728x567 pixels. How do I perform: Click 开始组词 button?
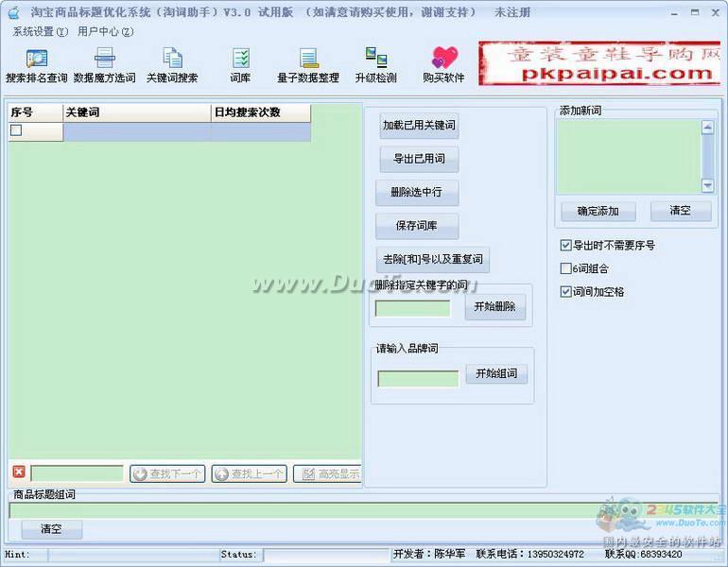[x=496, y=374]
